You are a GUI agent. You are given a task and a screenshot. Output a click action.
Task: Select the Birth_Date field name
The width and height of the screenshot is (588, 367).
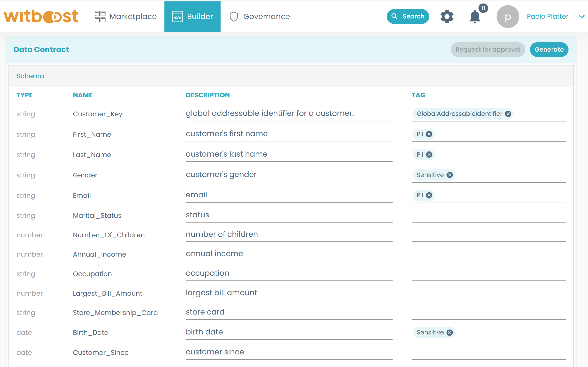91,333
